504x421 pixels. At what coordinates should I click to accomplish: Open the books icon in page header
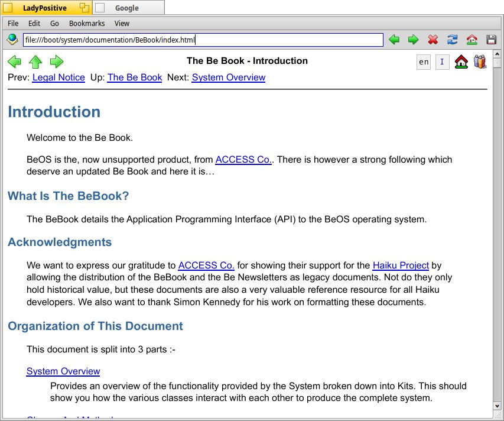[x=480, y=61]
